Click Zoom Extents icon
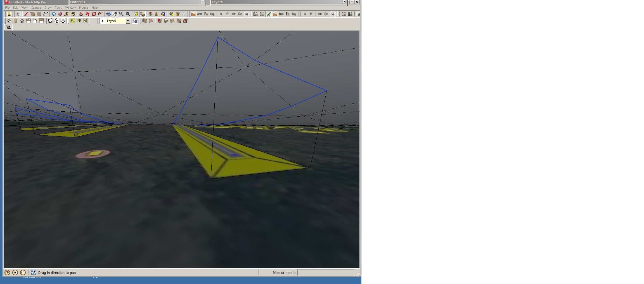 tap(128, 14)
